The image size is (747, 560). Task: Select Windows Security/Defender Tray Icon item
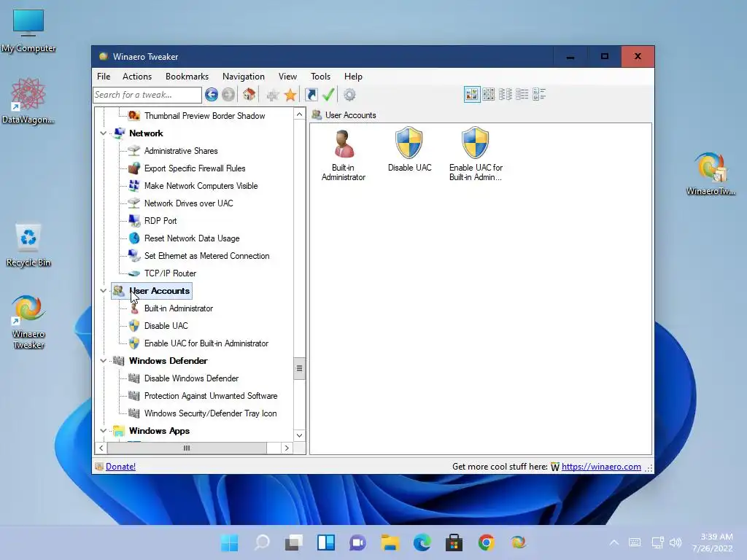tap(210, 413)
